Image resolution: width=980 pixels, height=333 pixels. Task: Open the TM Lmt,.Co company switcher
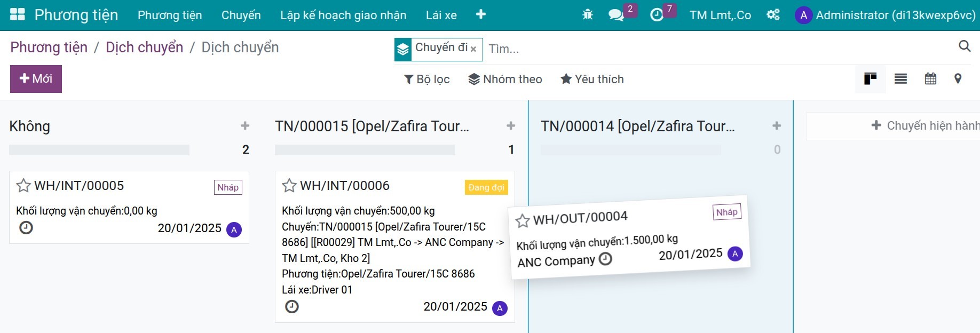[720, 15]
